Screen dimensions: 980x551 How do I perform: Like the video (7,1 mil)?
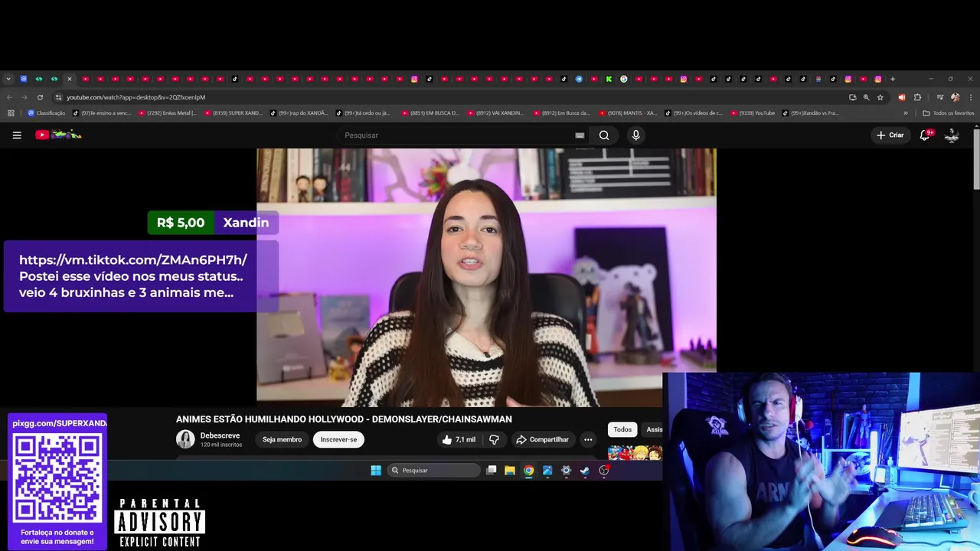458,439
